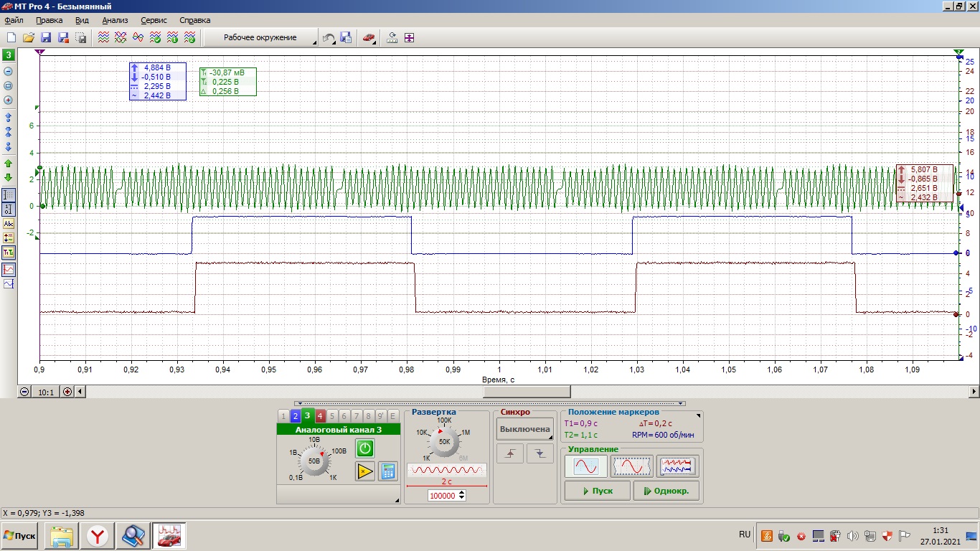
Task: Increase the sample count spinner value
Action: 461,493
